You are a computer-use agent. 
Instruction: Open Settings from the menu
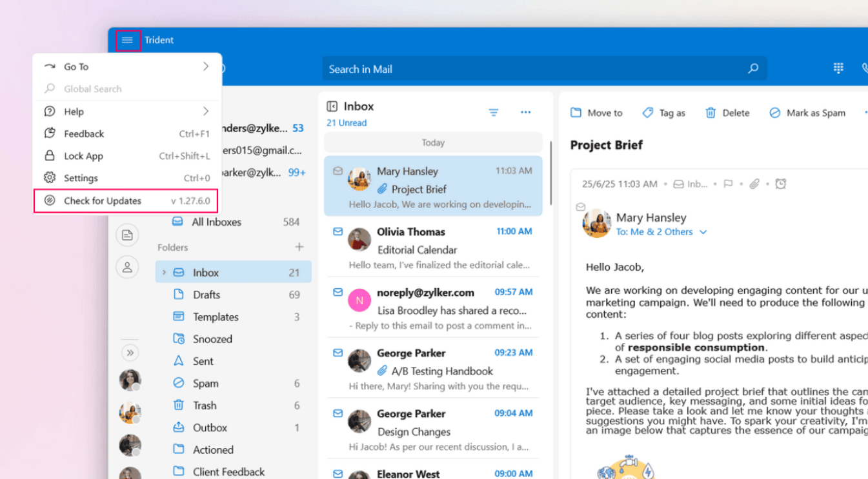127,178
